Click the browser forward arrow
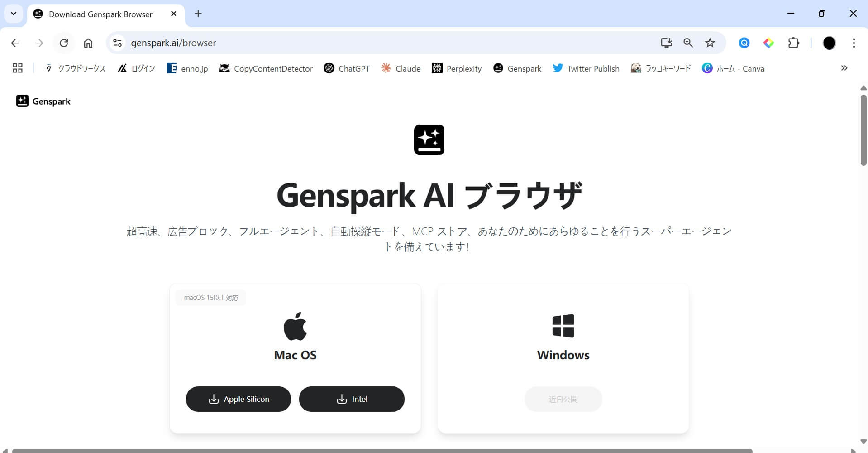The height and width of the screenshot is (453, 868). [39, 43]
